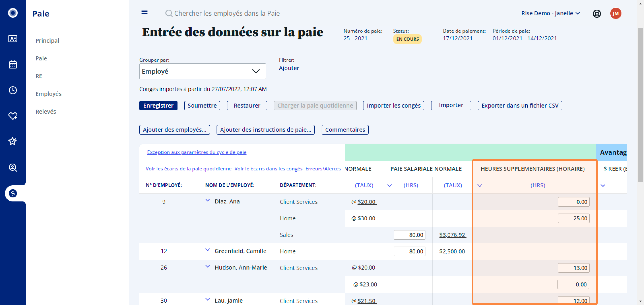Click the search magnifier icon

[169, 13]
